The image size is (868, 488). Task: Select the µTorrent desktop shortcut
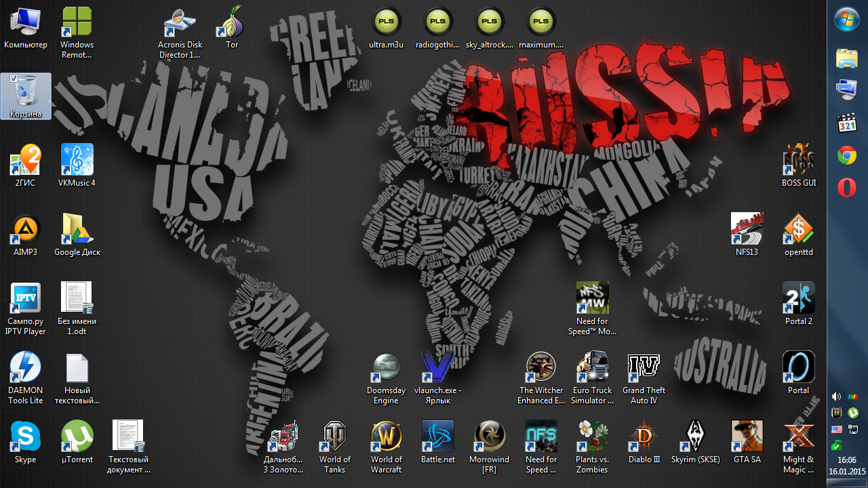pos(77,443)
